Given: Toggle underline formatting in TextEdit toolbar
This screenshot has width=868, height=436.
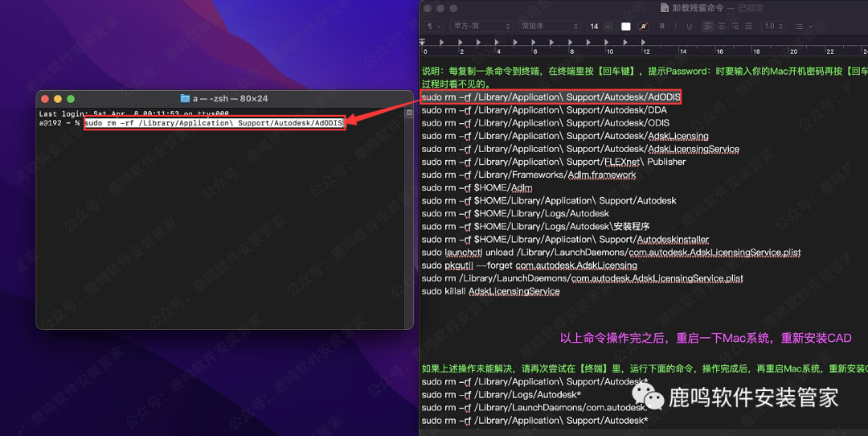Looking at the screenshot, I should (x=687, y=27).
